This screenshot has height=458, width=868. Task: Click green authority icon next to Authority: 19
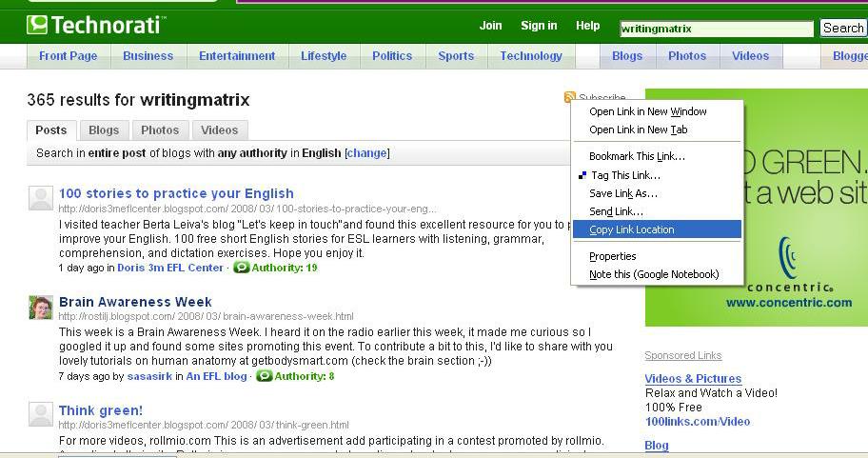241,268
